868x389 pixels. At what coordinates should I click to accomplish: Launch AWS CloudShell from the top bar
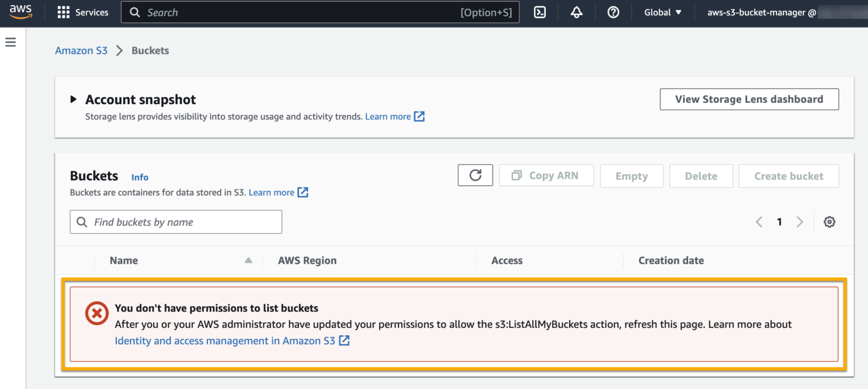(x=539, y=12)
